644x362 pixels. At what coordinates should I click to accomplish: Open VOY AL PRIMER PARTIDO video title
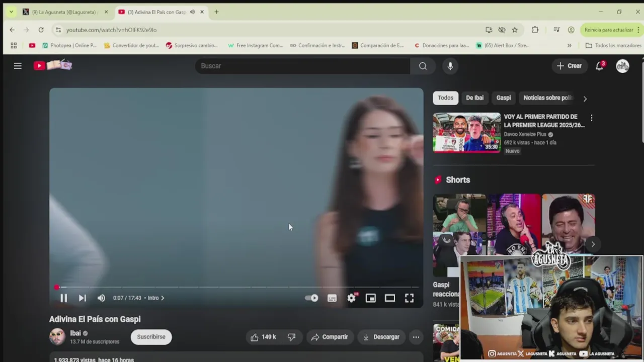[x=544, y=121]
